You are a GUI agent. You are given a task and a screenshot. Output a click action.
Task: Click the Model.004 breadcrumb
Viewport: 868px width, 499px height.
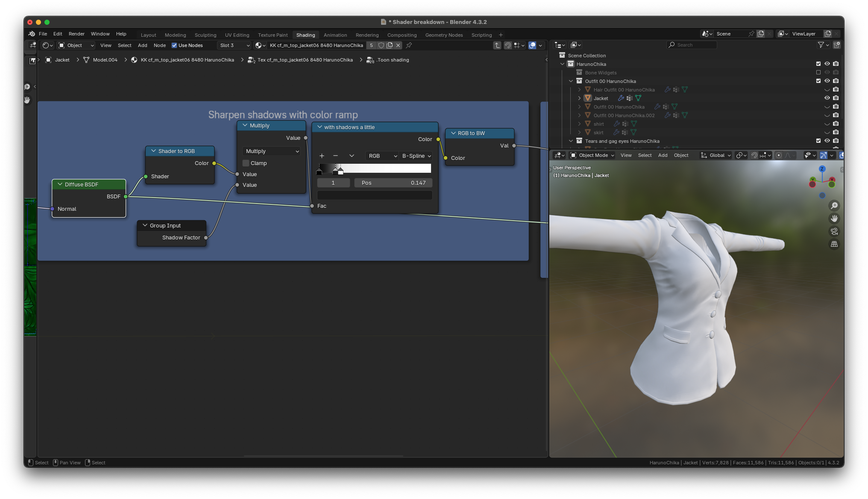click(x=105, y=60)
